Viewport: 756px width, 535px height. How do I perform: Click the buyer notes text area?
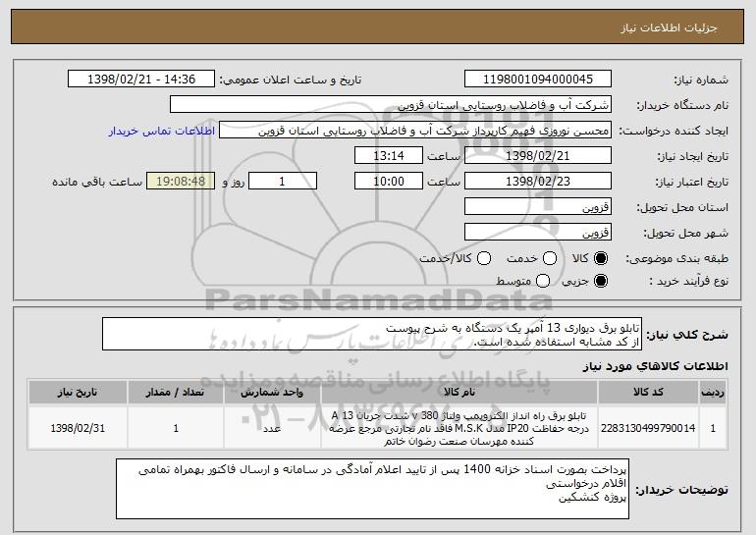point(372,489)
